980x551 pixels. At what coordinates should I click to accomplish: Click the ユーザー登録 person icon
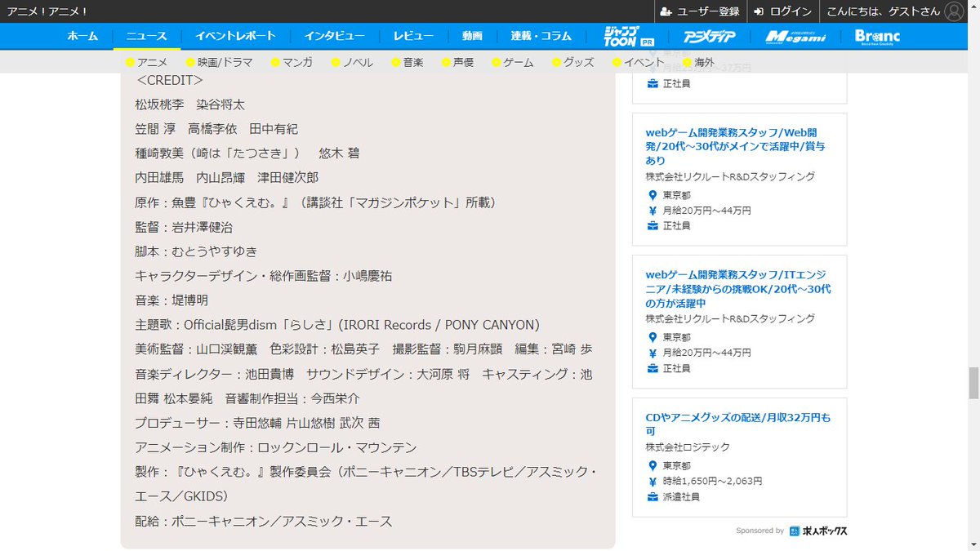[x=666, y=11]
